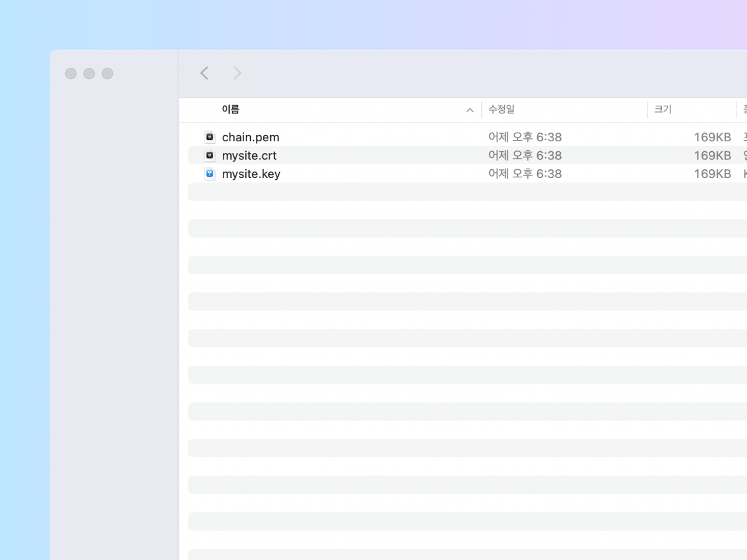This screenshot has height=560, width=747.
Task: Click the 169KB size of mysite.key
Action: click(x=712, y=174)
